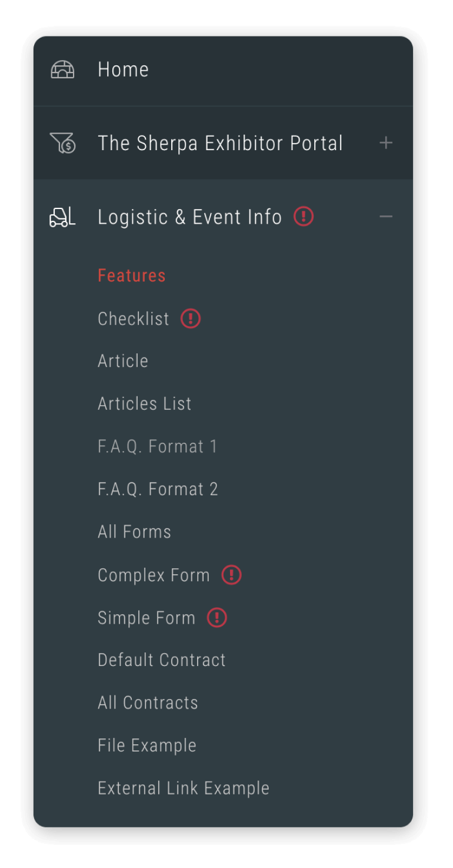This screenshot has width=453, height=868.
Task: Click the red alert icon next to Logistic & Event Info
Action: pos(303,216)
